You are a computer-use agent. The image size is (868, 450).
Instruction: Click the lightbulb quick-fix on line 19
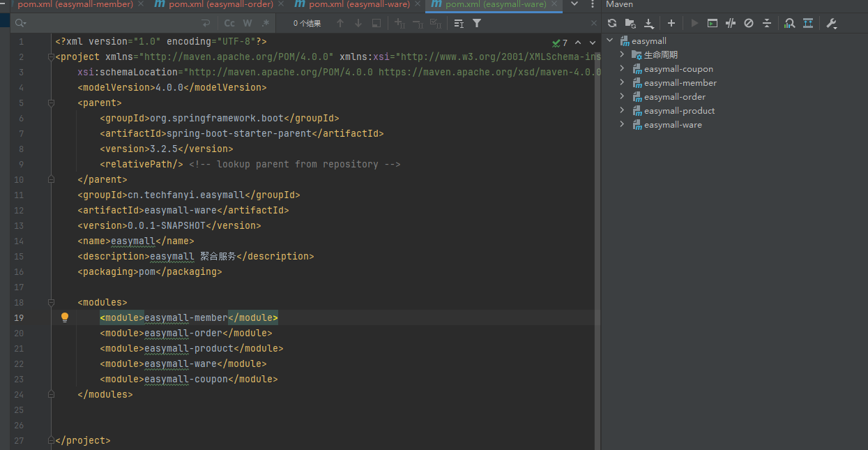click(x=65, y=317)
